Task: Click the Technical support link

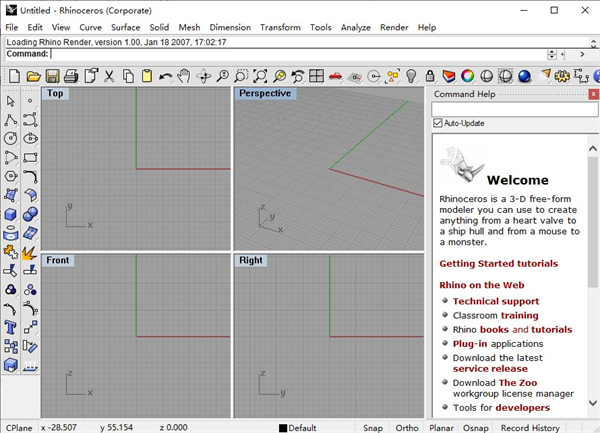Action: 495,301
